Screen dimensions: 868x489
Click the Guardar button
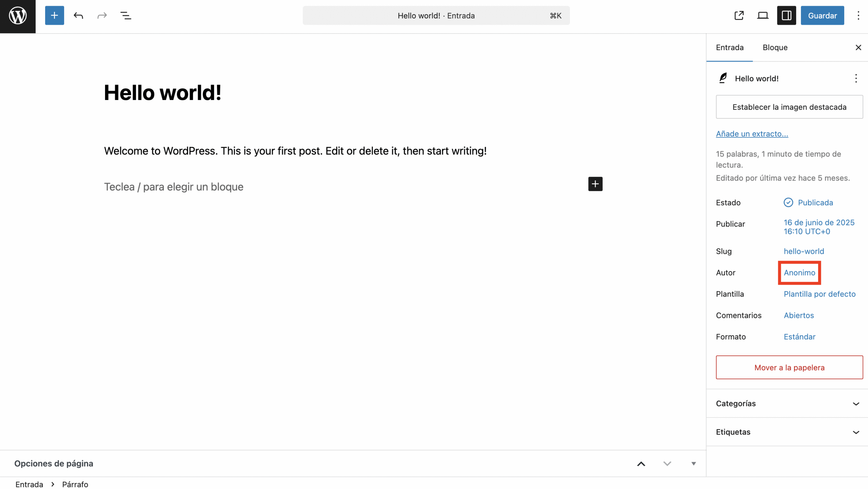[x=822, y=16]
